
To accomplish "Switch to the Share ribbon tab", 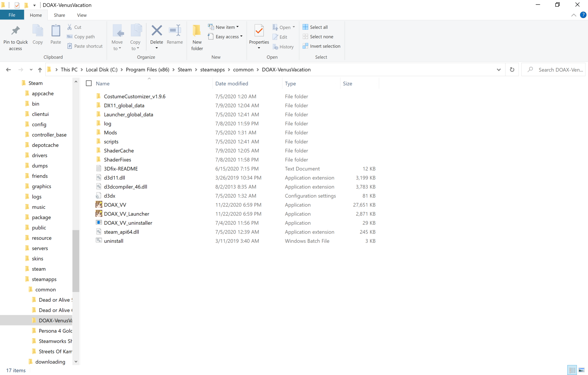I will [59, 15].
